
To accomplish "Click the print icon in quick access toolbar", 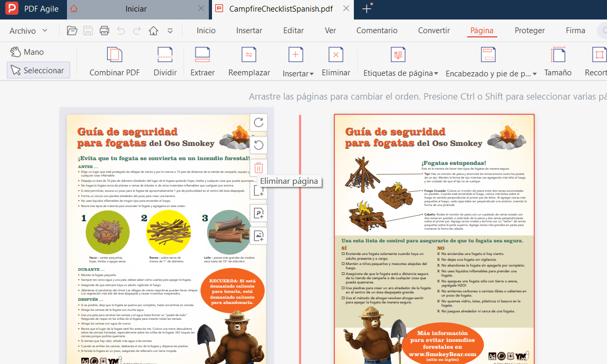I will (x=104, y=31).
